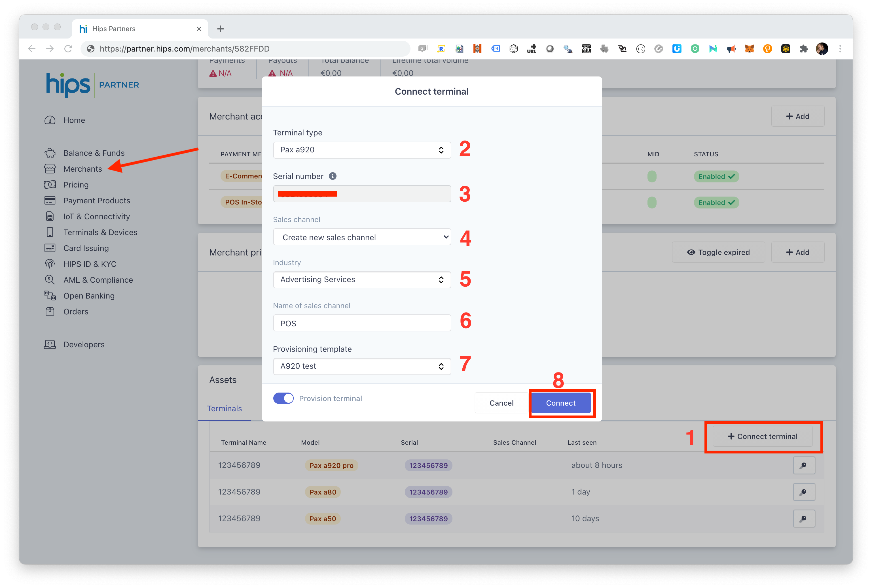The height and width of the screenshot is (588, 872).
Task: Click the MetaMask fox extension icon
Action: 749,49
